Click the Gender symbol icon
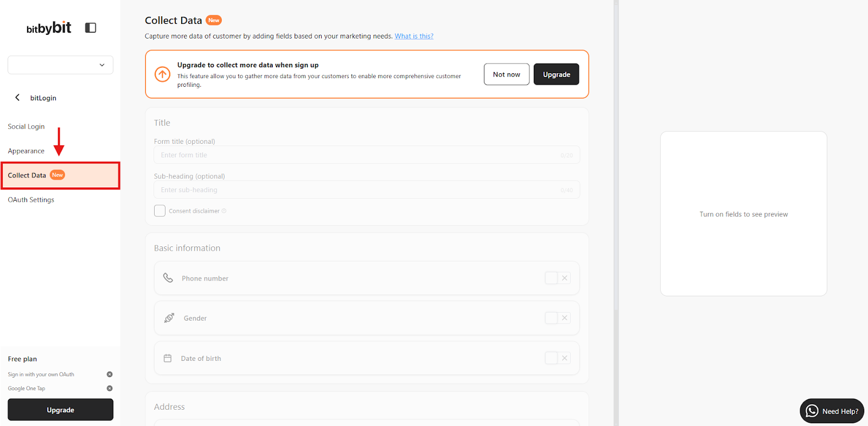This screenshot has width=868, height=426. [169, 318]
